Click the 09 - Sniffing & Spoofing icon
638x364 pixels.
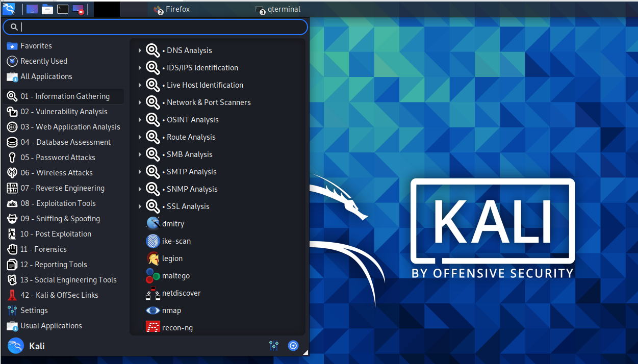[x=12, y=219]
